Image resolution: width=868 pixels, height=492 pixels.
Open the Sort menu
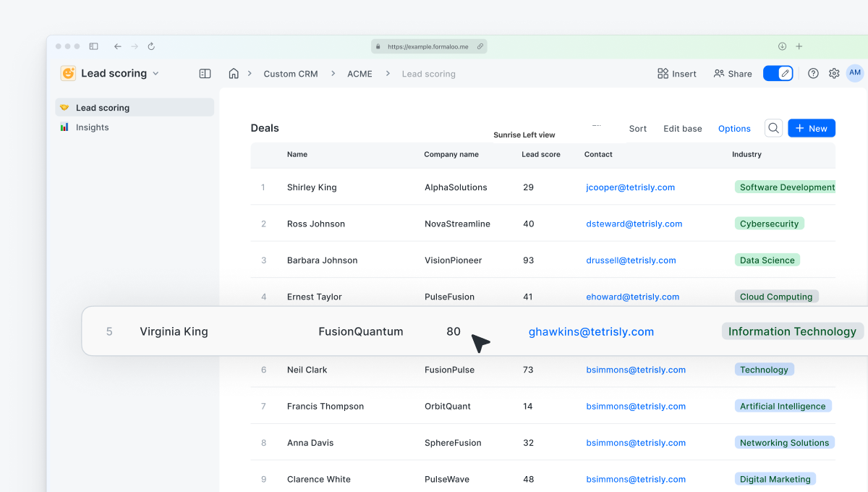tap(637, 129)
